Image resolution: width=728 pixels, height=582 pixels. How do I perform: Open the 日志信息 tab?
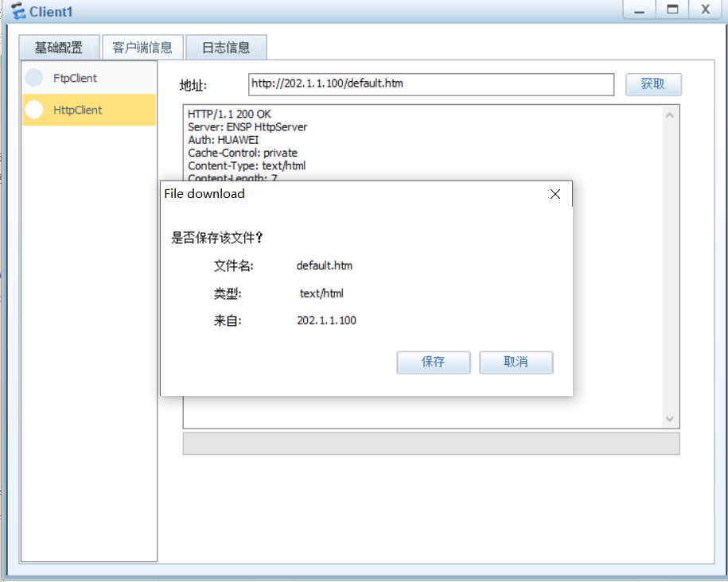coord(226,48)
